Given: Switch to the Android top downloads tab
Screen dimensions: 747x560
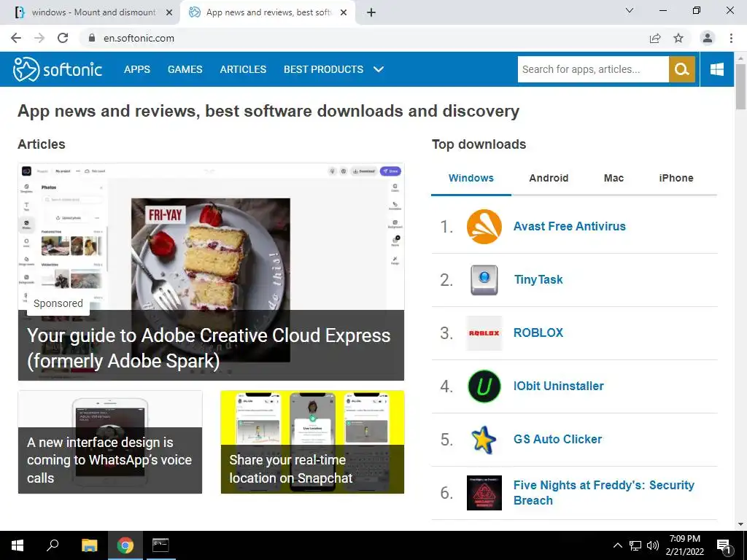Looking at the screenshot, I should click(x=549, y=178).
